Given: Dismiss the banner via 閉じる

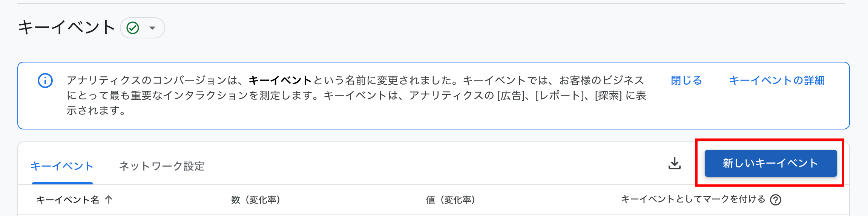Looking at the screenshot, I should [x=686, y=80].
